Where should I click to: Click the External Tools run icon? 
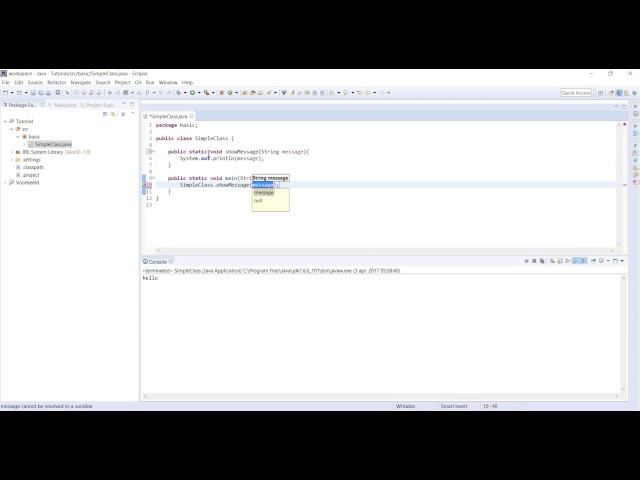[x=207, y=93]
